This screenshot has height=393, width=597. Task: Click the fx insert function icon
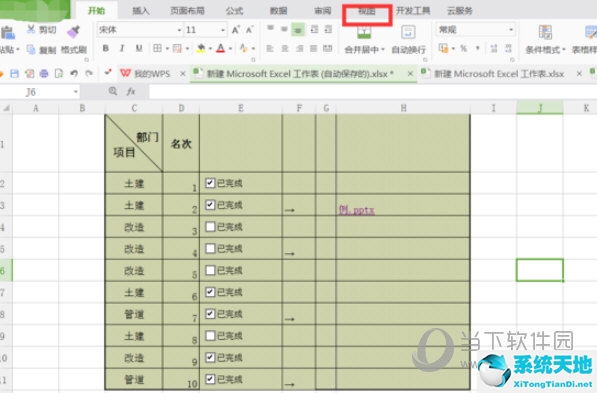pyautogui.click(x=131, y=91)
